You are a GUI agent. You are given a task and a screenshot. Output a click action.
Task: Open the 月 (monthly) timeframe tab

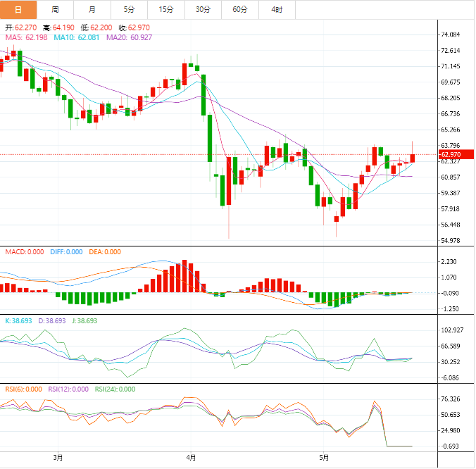tap(92, 9)
